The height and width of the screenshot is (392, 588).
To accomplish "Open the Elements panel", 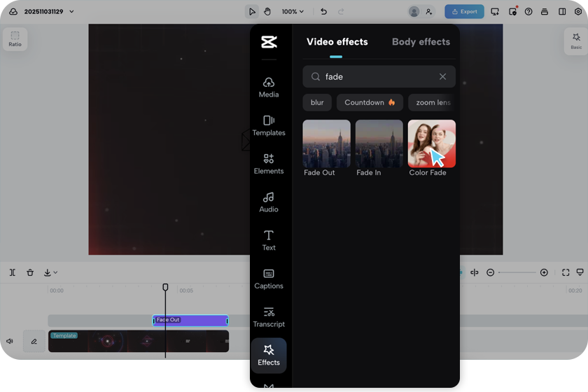I will click(269, 164).
